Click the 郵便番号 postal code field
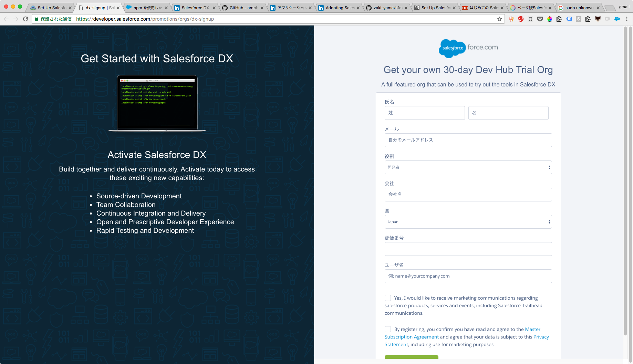The width and height of the screenshot is (633, 364). (x=468, y=249)
